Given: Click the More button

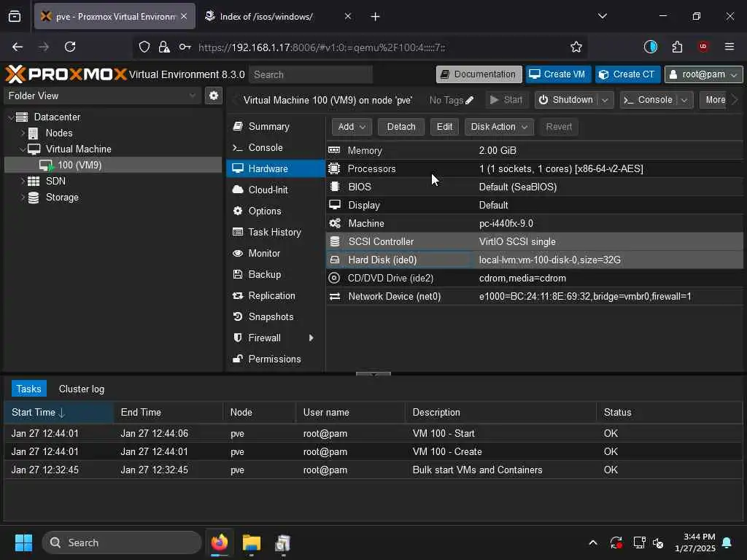Looking at the screenshot, I should coord(715,100).
